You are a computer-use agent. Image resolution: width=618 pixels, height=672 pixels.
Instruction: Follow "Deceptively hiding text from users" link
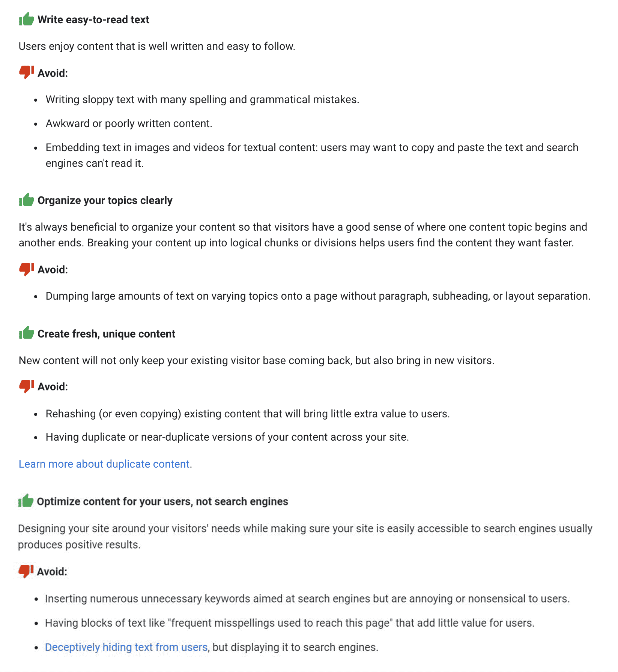pos(126,647)
